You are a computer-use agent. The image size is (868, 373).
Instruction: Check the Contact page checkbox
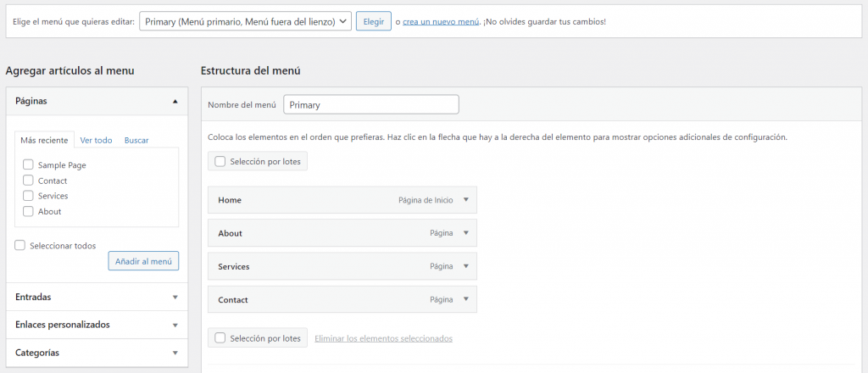(29, 181)
